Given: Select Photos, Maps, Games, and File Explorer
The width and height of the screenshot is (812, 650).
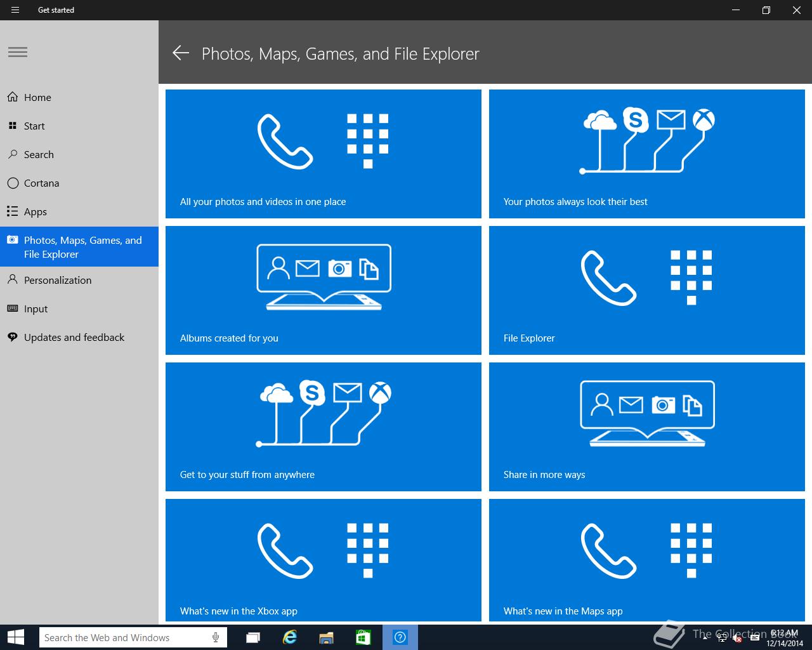Looking at the screenshot, I should pyautogui.click(x=79, y=247).
